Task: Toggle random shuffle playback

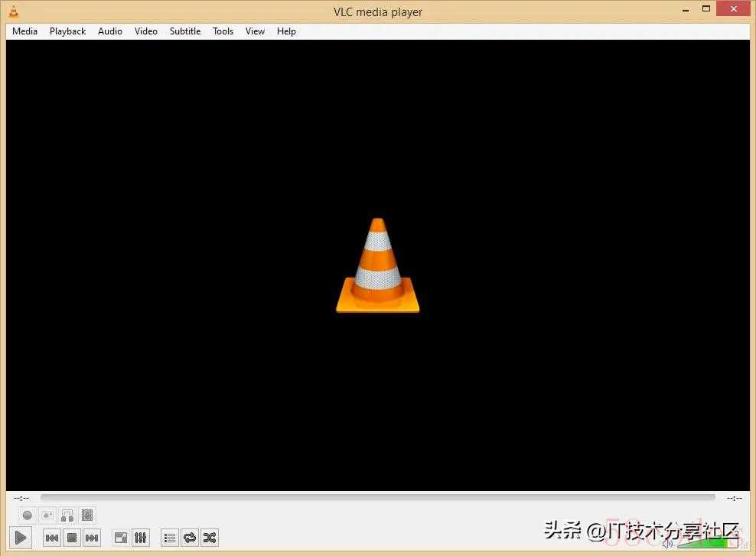Action: tap(209, 538)
